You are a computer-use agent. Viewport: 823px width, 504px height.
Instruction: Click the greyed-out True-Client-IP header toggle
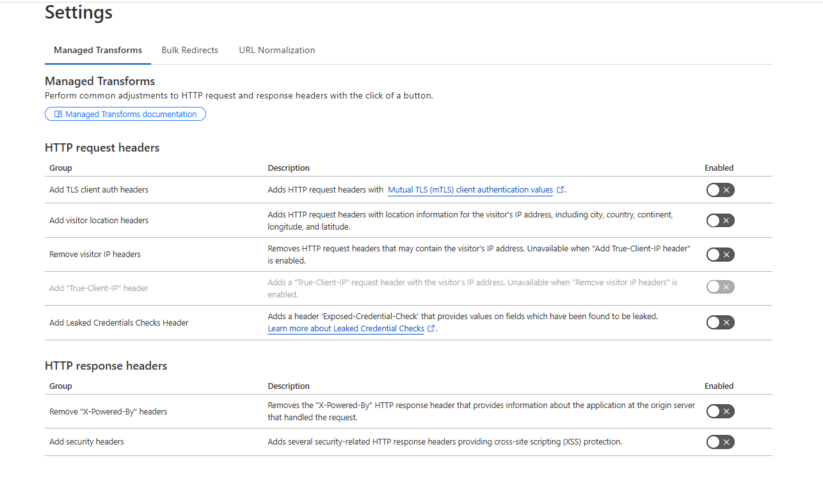tap(720, 287)
